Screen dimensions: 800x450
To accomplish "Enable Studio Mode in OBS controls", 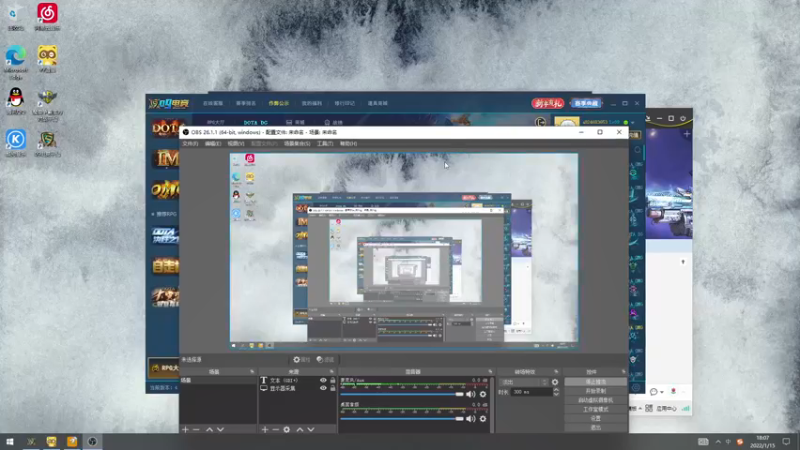I will point(595,409).
